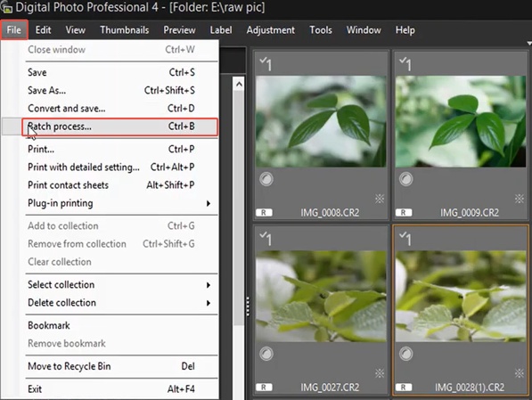Click check mark 1 on IMG_0008.CR2
532x400 pixels.
click(266, 64)
